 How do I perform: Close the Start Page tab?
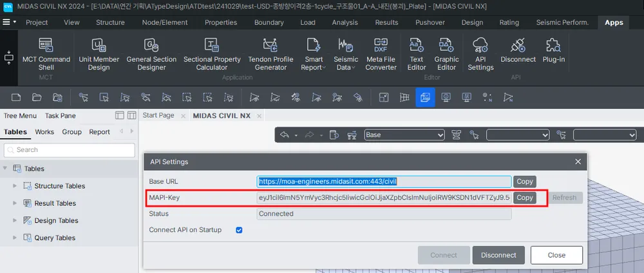[x=183, y=116]
